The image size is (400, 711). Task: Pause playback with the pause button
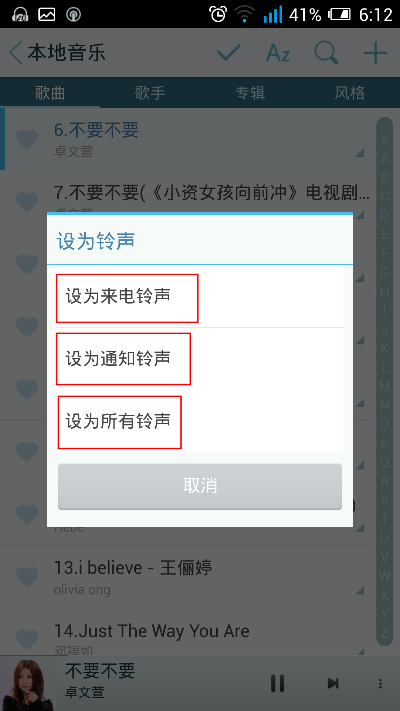coord(278,683)
